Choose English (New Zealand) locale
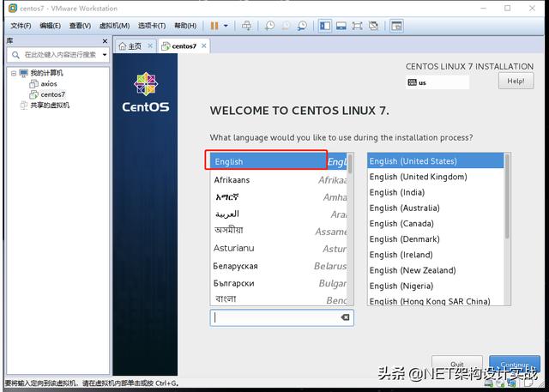 (x=436, y=270)
